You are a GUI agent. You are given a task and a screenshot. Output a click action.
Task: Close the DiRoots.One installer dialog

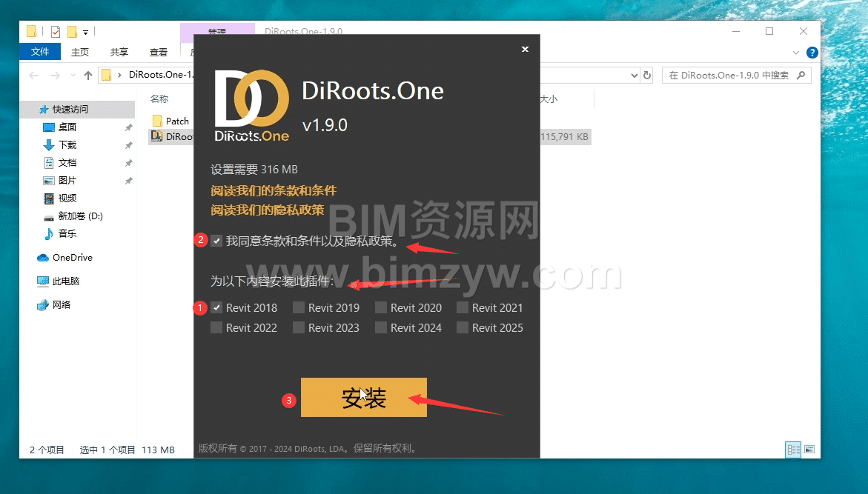[525, 49]
